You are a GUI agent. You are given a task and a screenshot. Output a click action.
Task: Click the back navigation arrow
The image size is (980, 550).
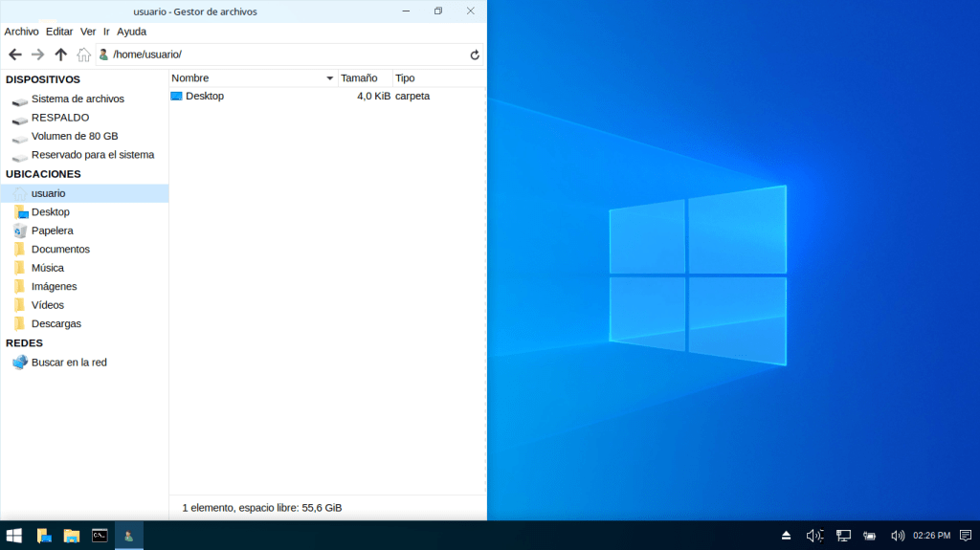coord(14,55)
